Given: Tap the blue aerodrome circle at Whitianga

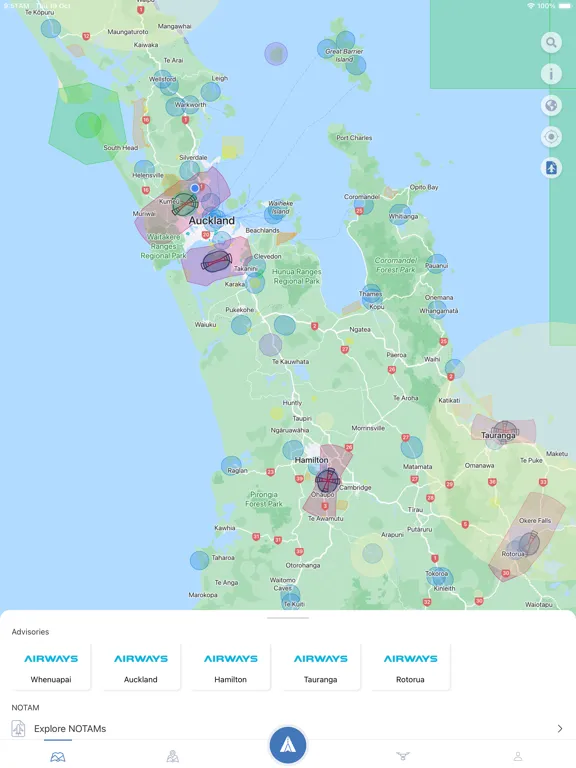Looking at the screenshot, I should (x=400, y=215).
